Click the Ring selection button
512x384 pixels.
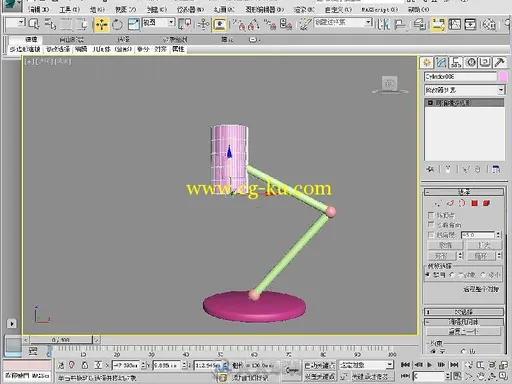(441, 256)
